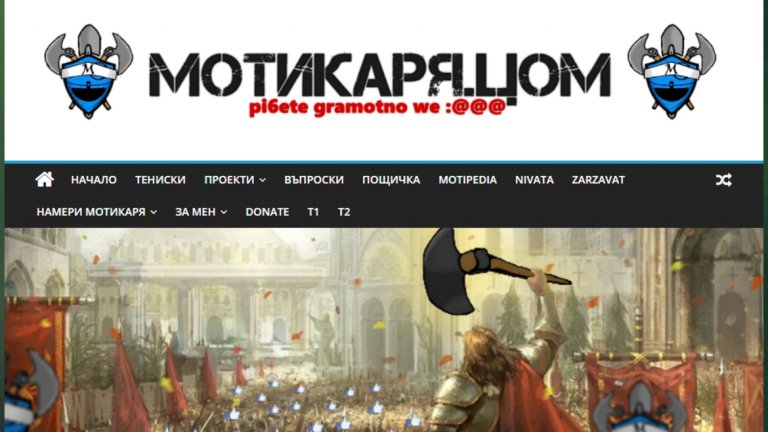This screenshot has width=768, height=432.
Task: Visit the ZARZAVAT link
Action: tap(598, 180)
